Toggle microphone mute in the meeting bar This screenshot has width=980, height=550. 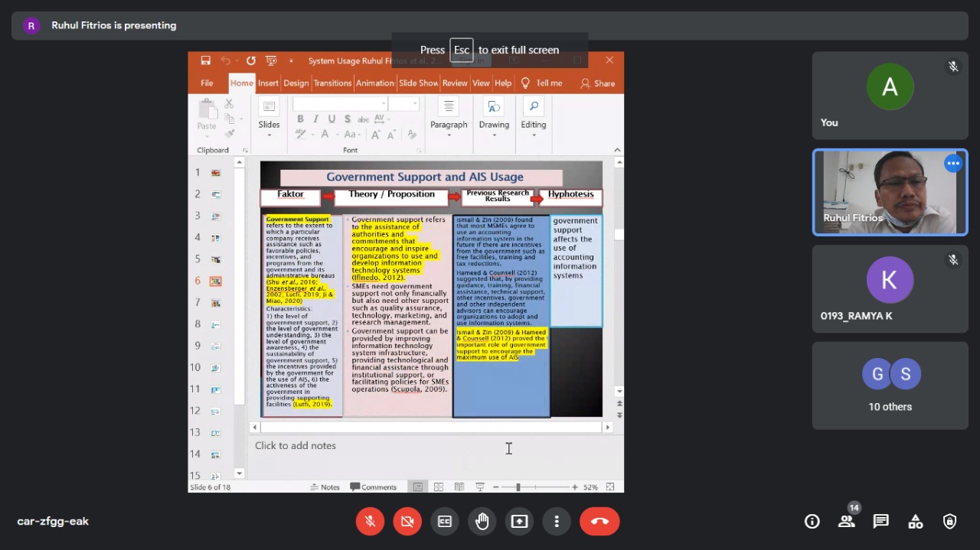370,522
